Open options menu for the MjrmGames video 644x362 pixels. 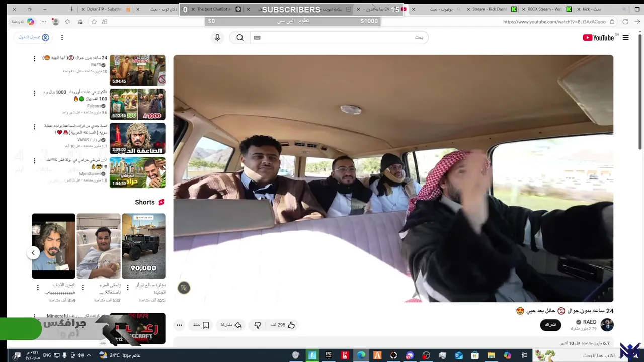pyautogui.click(x=34, y=161)
